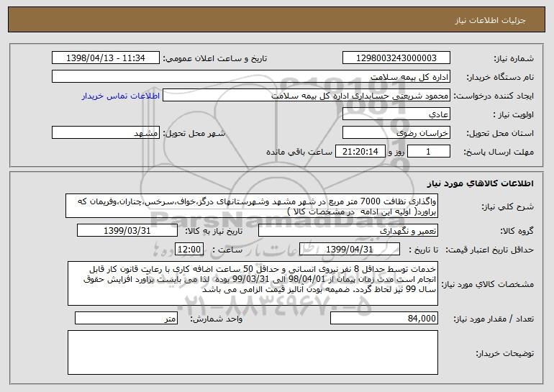The width and height of the screenshot is (554, 392).
Task: Click the label اولویت نیاز
Action: pos(514,115)
